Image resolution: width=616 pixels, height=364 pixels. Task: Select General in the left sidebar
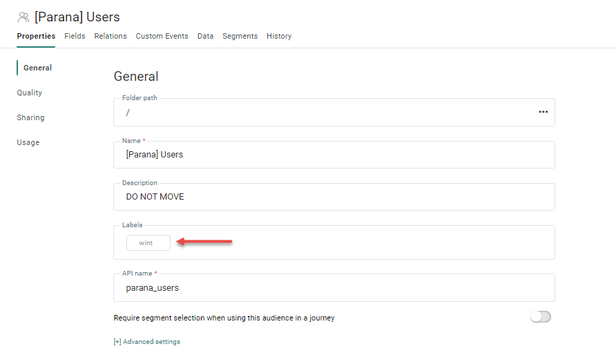(x=37, y=68)
